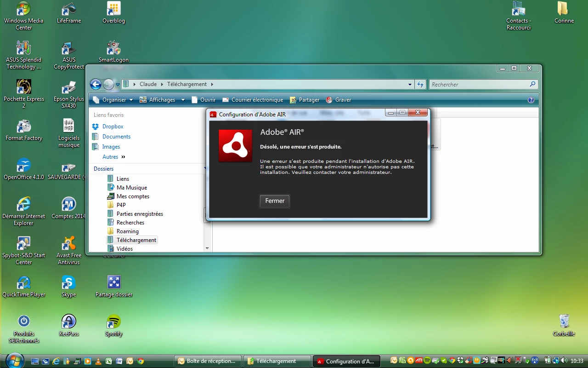Select Téléchargement in the address breadcrumb
This screenshot has height=368, width=588.
[187, 84]
